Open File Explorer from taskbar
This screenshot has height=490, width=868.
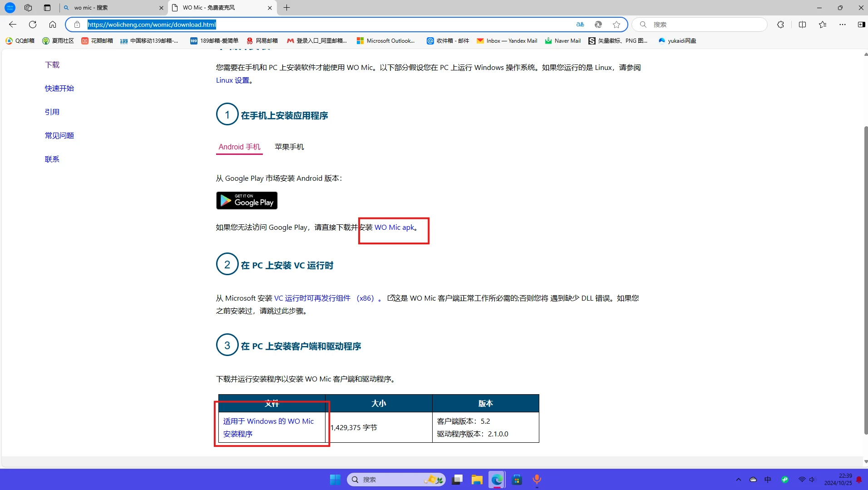point(477,480)
